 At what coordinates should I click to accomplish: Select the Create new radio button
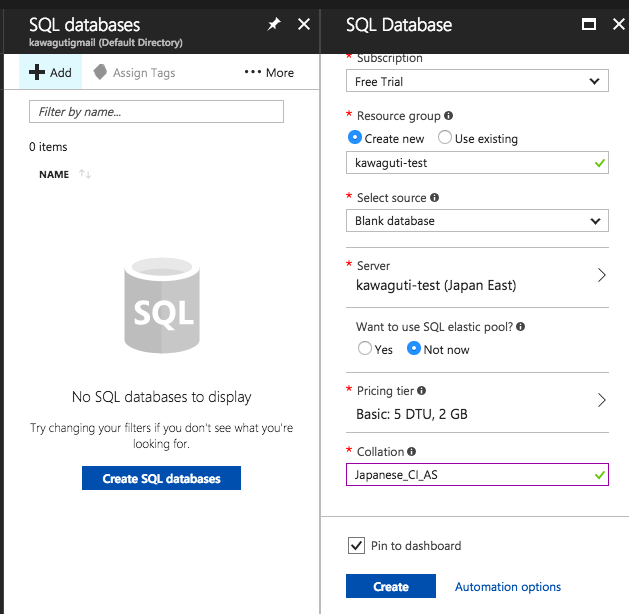tap(355, 138)
